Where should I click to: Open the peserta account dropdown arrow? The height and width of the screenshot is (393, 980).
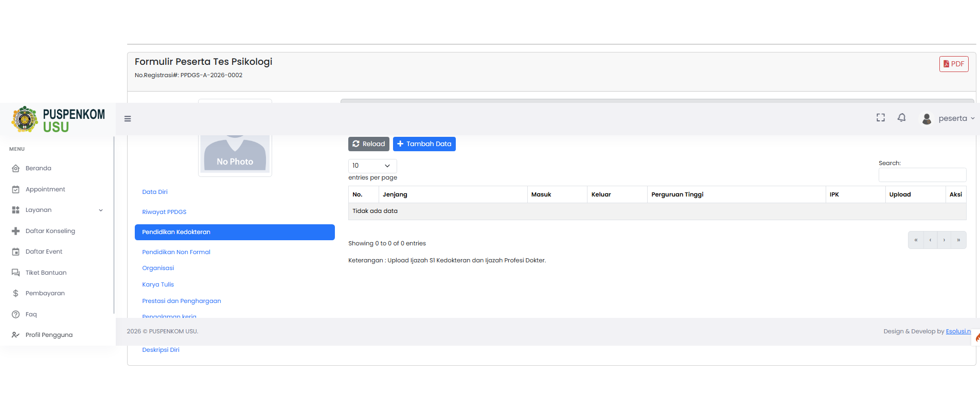(x=972, y=118)
